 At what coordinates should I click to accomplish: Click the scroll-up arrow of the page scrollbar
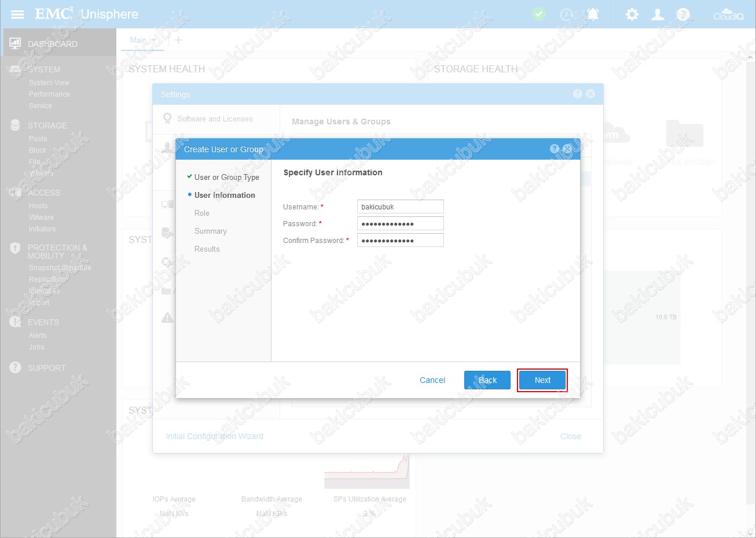pyautogui.click(x=751, y=58)
